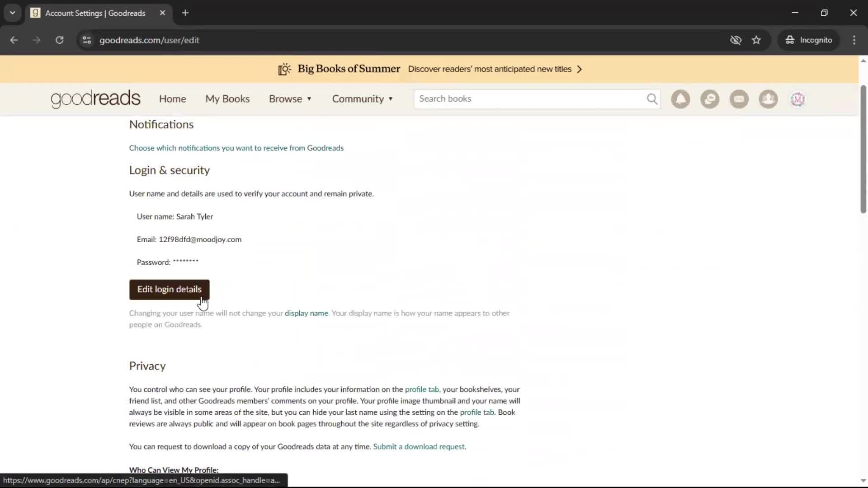Go to Home in the navigation
Image resolution: width=868 pixels, height=488 pixels.
pos(172,99)
